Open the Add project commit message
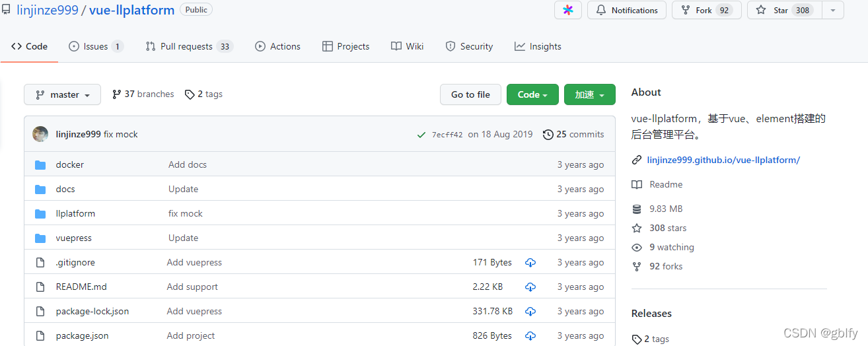The image size is (868, 346). (x=191, y=335)
